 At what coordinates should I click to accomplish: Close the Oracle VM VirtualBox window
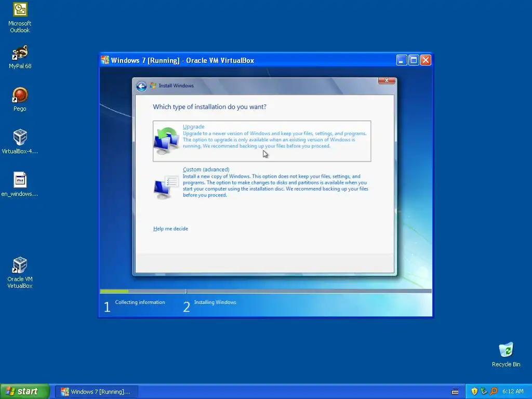click(426, 60)
